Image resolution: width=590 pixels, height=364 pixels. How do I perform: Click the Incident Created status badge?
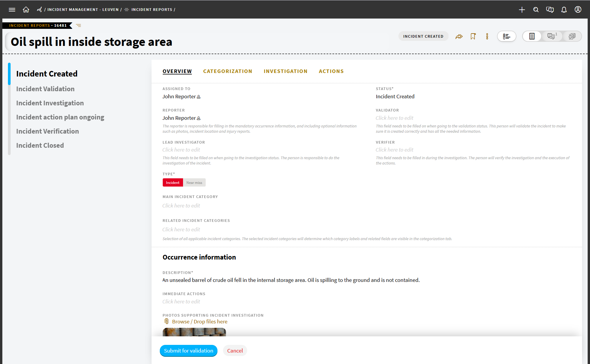tap(423, 36)
